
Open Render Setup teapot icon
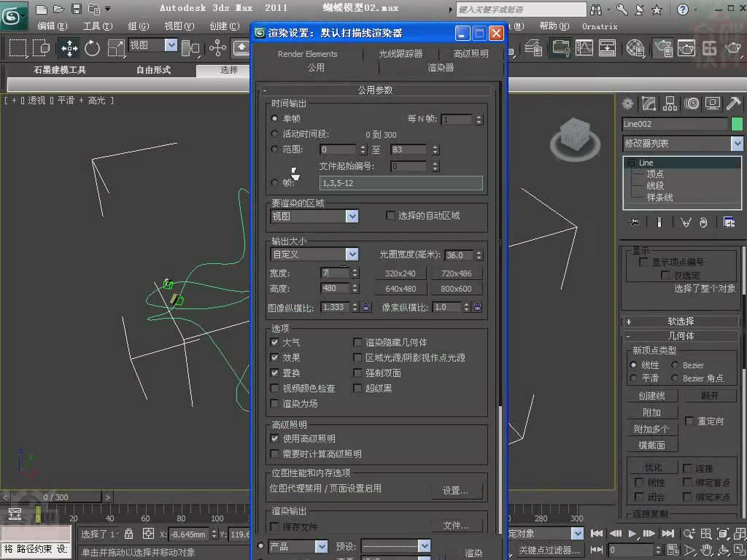point(662,47)
